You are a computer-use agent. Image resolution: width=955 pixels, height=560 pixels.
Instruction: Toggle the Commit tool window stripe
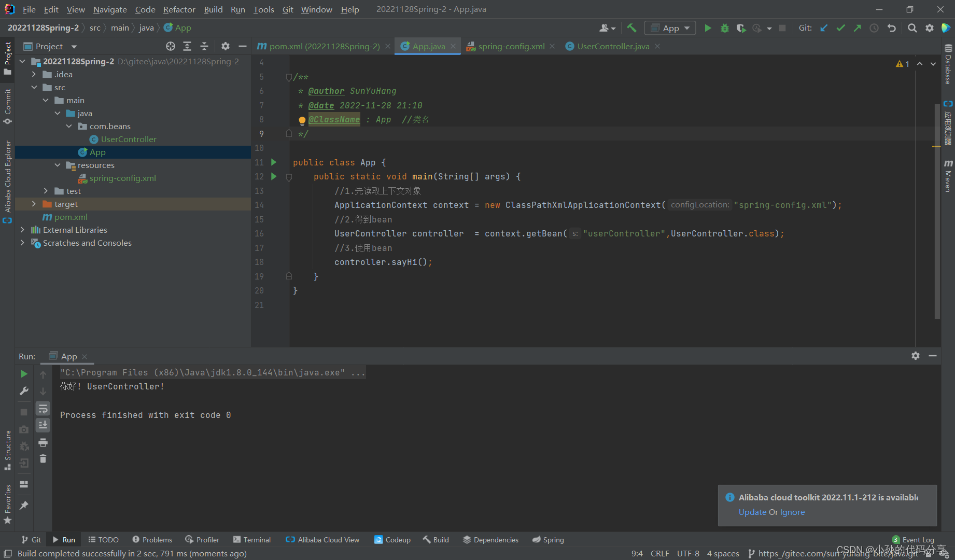7,106
